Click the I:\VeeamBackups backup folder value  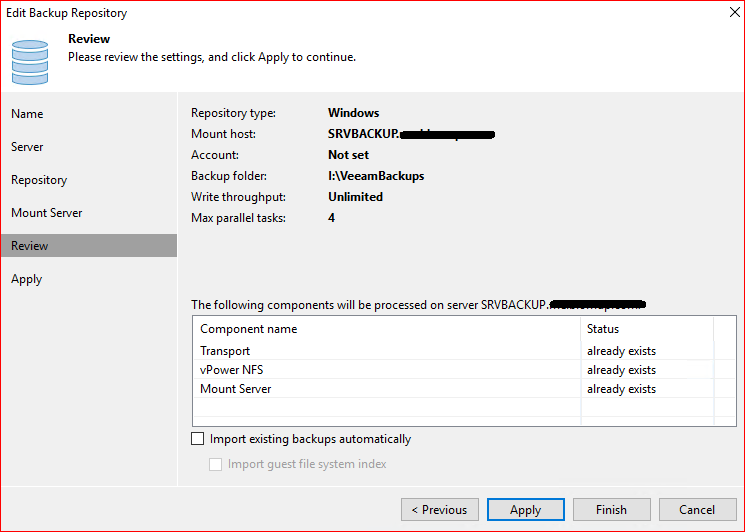coord(376,176)
